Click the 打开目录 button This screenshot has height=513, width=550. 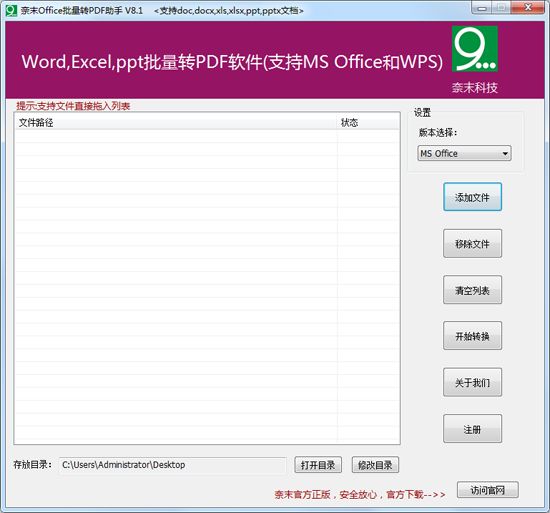coord(318,465)
